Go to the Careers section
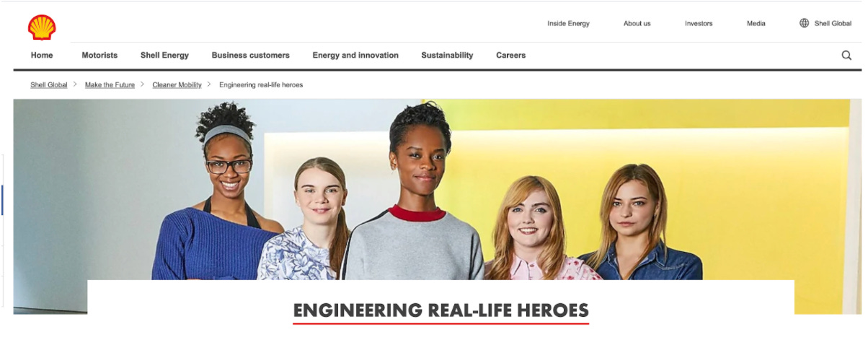The height and width of the screenshot is (345, 868). pos(510,55)
